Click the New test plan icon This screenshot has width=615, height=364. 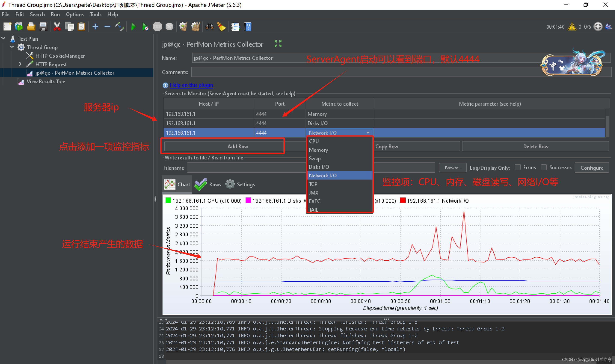[x=7, y=27]
